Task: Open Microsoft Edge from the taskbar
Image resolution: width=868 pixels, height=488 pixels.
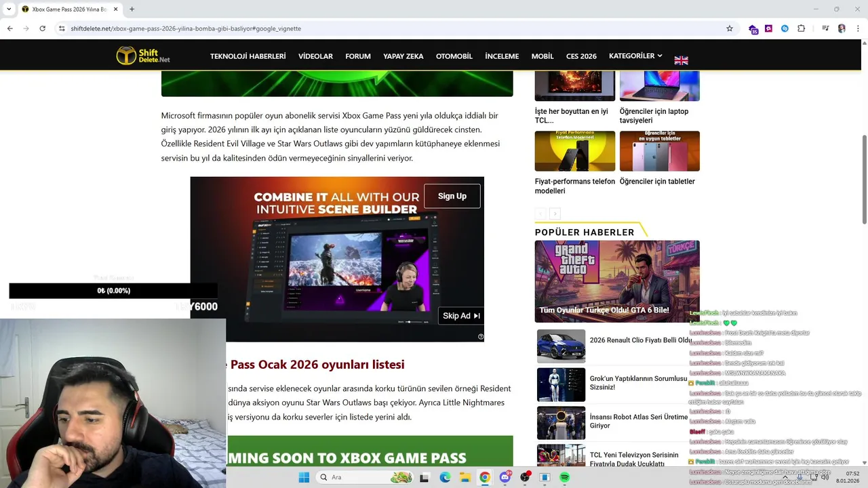Action: tap(445, 477)
